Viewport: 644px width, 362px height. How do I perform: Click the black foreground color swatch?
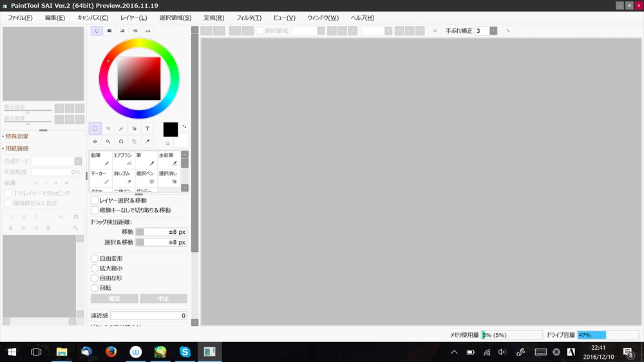(170, 129)
